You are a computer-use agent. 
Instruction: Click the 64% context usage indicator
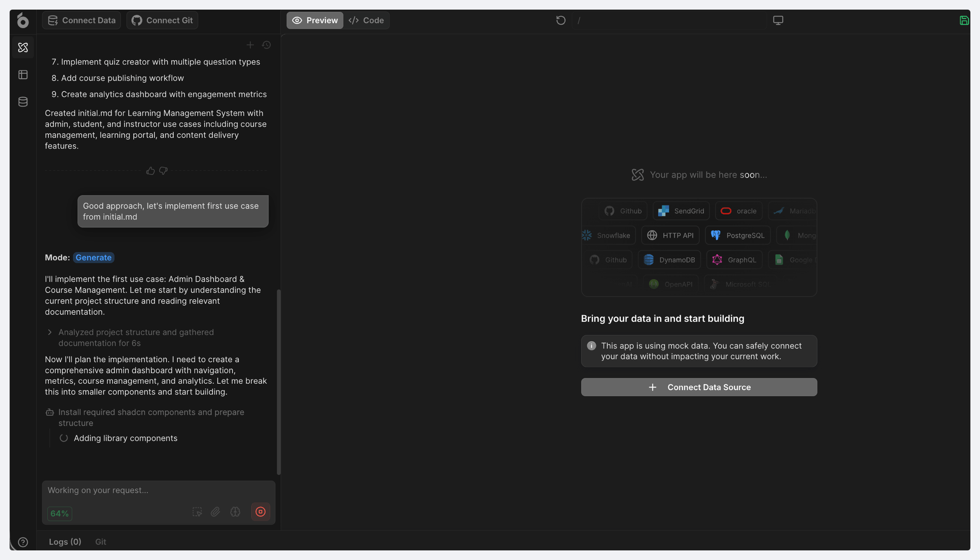(60, 513)
